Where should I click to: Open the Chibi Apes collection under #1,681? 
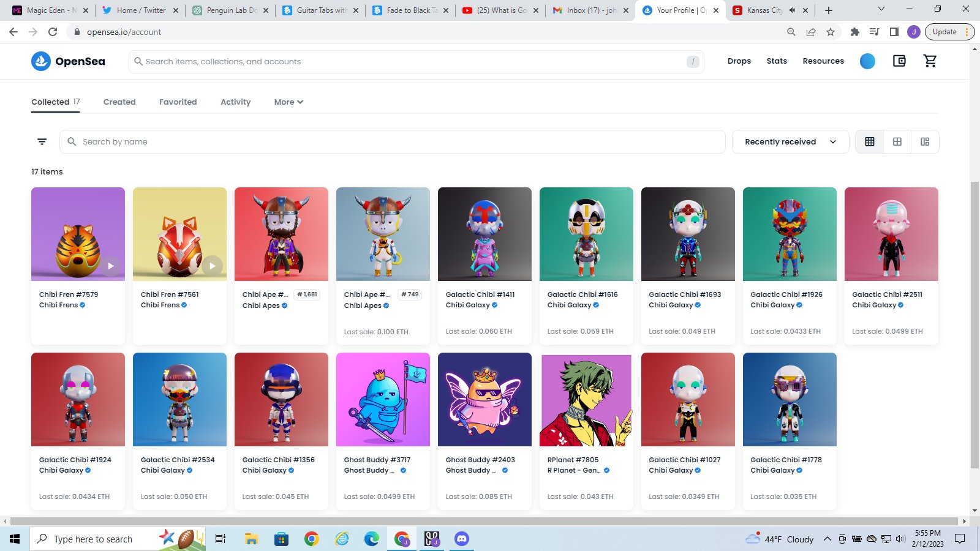(261, 305)
